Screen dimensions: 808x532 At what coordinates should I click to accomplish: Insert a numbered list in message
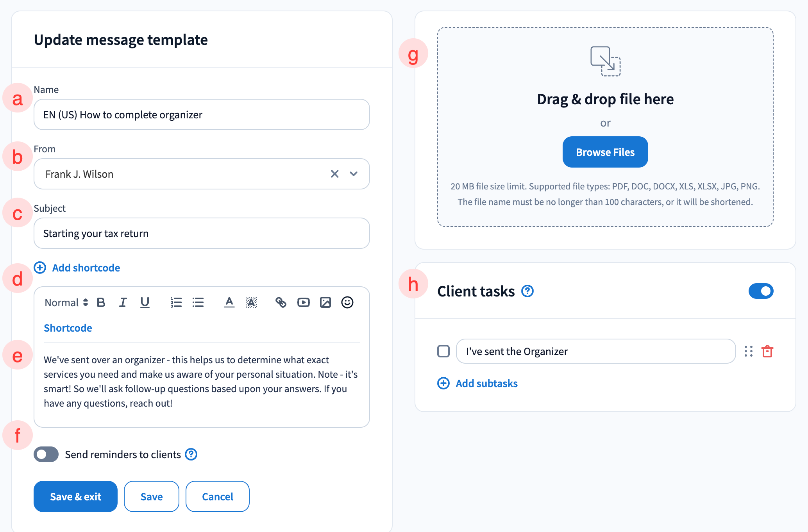[176, 302]
